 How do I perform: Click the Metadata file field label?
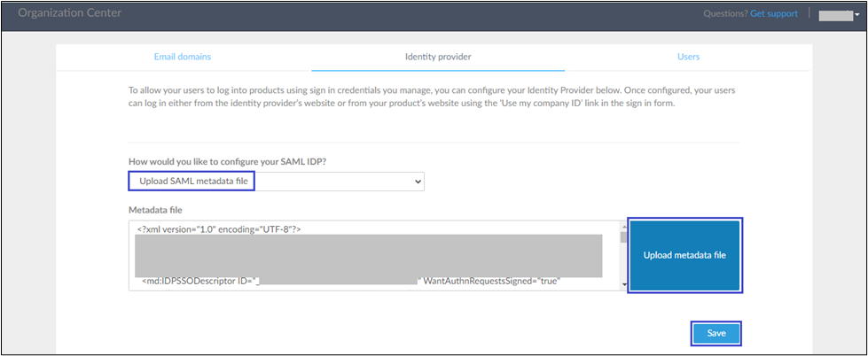tap(158, 208)
